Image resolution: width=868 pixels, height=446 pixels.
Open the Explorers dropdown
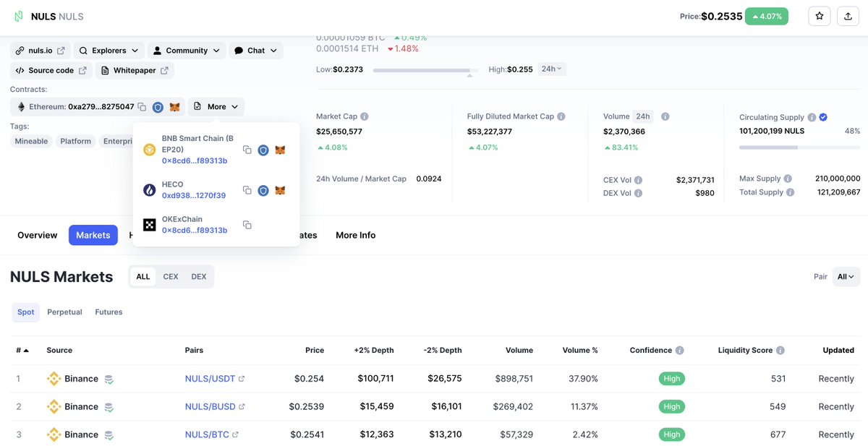click(108, 51)
